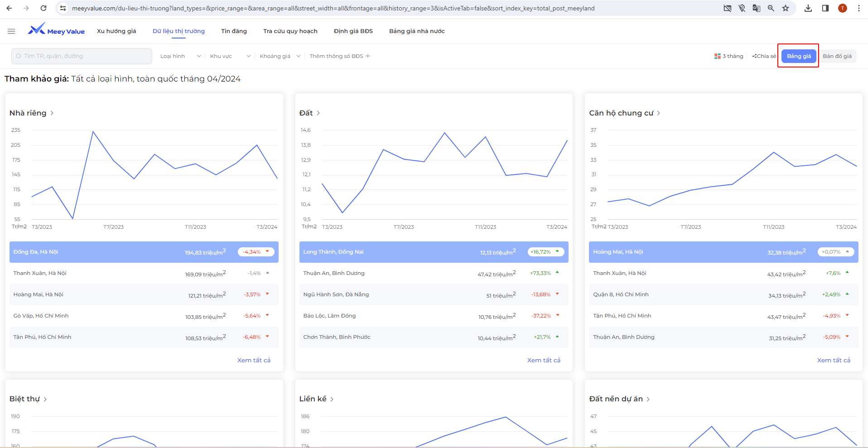Viewport: 868px width, 448px height.
Task: Open the Tra cứu quy hoạch tab
Action: [290, 31]
